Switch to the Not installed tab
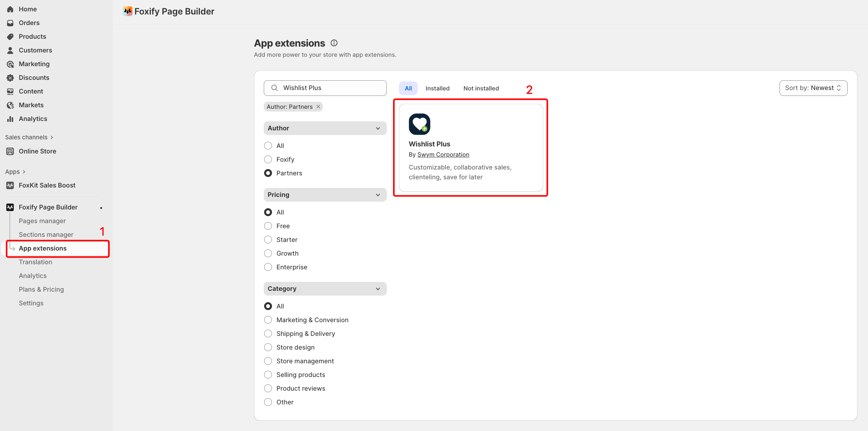Image resolution: width=868 pixels, height=431 pixels. tap(481, 88)
